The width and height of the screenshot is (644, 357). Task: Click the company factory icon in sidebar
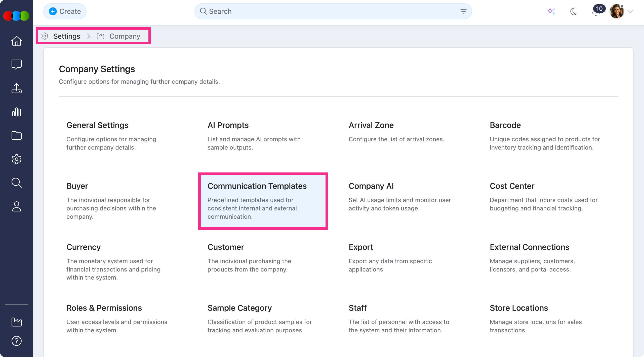pyautogui.click(x=17, y=322)
